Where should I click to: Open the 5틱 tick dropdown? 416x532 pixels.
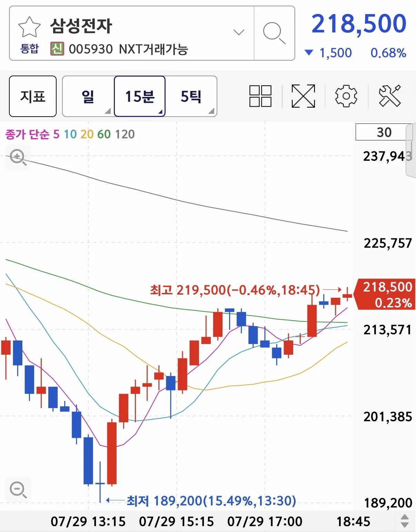click(x=191, y=96)
